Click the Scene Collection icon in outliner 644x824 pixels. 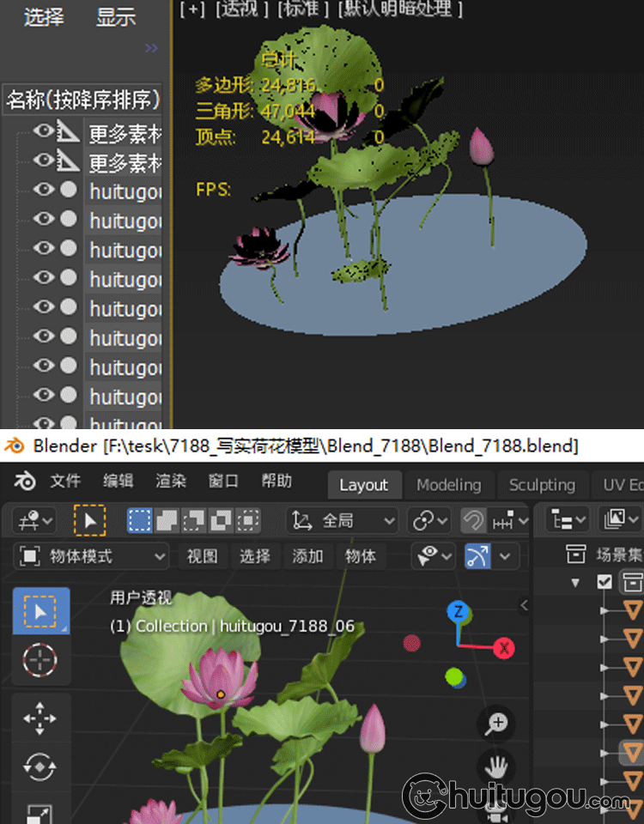(x=576, y=554)
